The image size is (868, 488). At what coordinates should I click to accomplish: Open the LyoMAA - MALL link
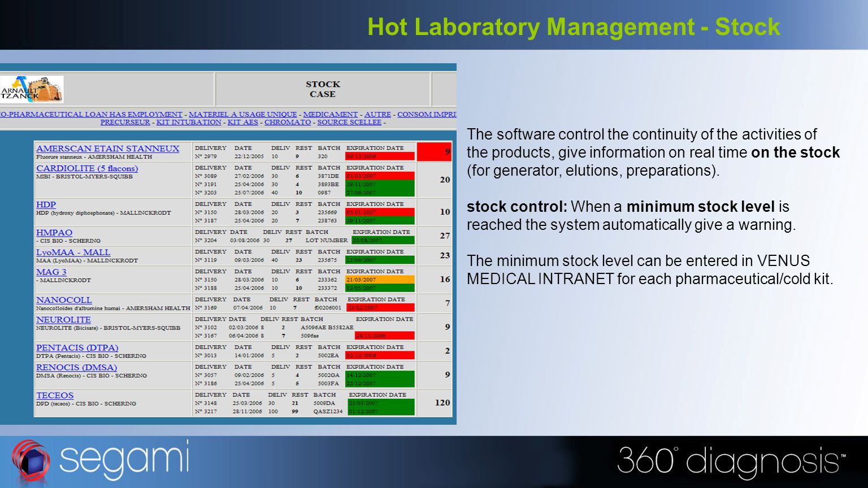pyautogui.click(x=73, y=252)
